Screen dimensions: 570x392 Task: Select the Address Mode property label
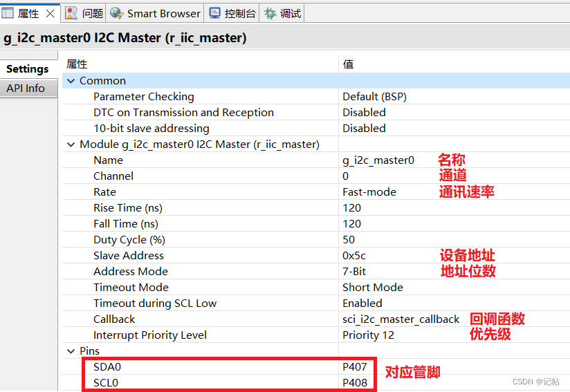click(131, 272)
